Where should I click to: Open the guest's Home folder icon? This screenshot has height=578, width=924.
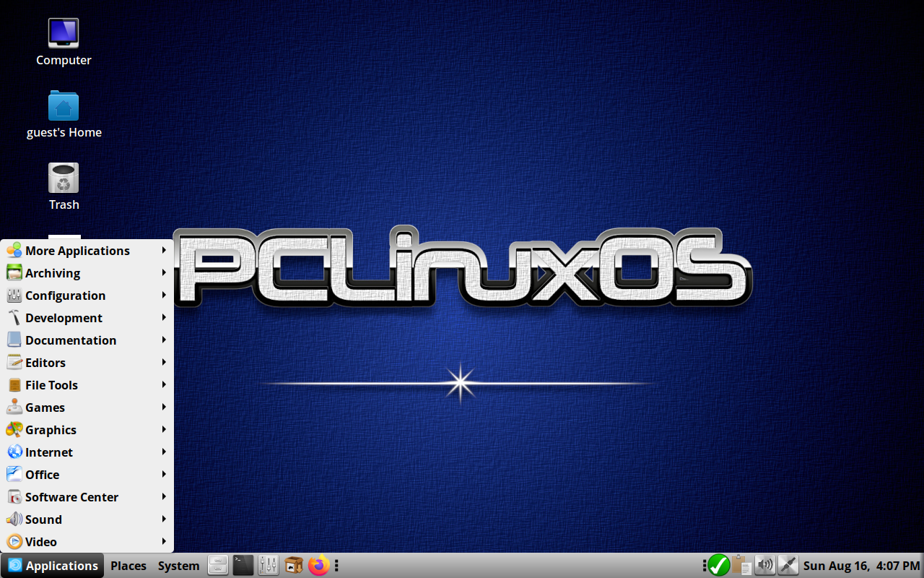(x=64, y=106)
